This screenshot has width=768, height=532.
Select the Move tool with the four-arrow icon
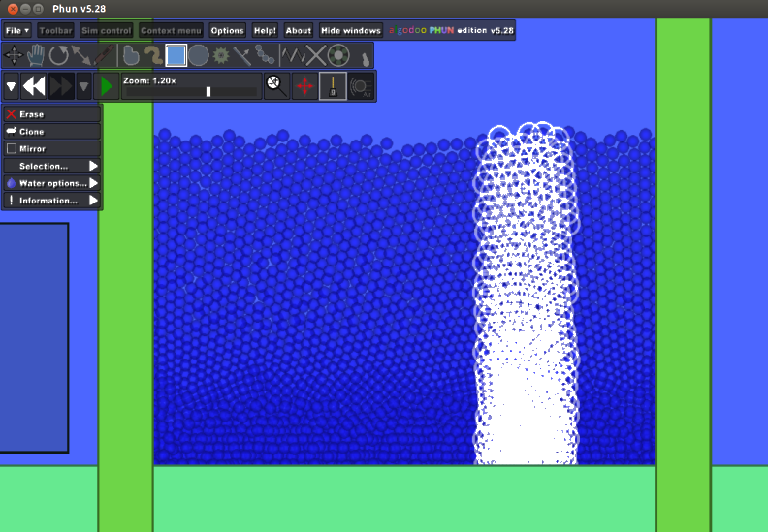click(x=14, y=55)
